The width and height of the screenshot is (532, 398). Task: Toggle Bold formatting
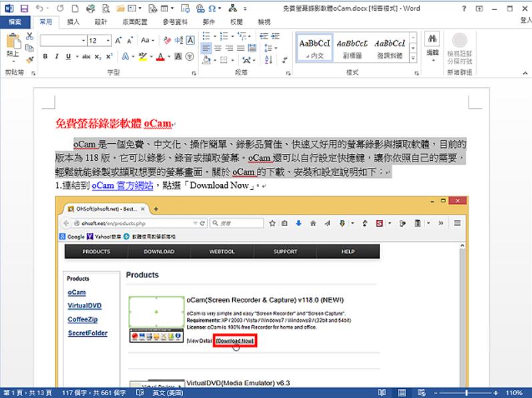45,57
